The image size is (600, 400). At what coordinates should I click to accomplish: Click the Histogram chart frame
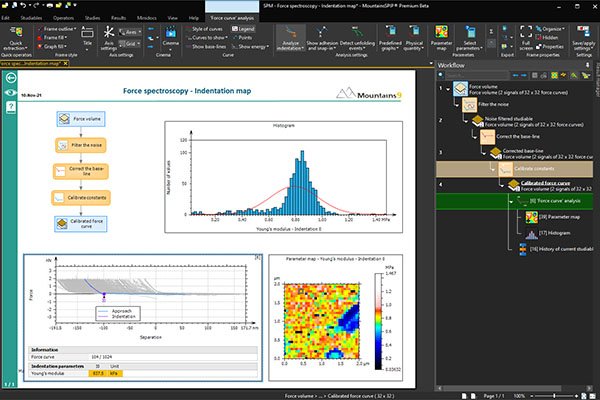tap(284, 177)
